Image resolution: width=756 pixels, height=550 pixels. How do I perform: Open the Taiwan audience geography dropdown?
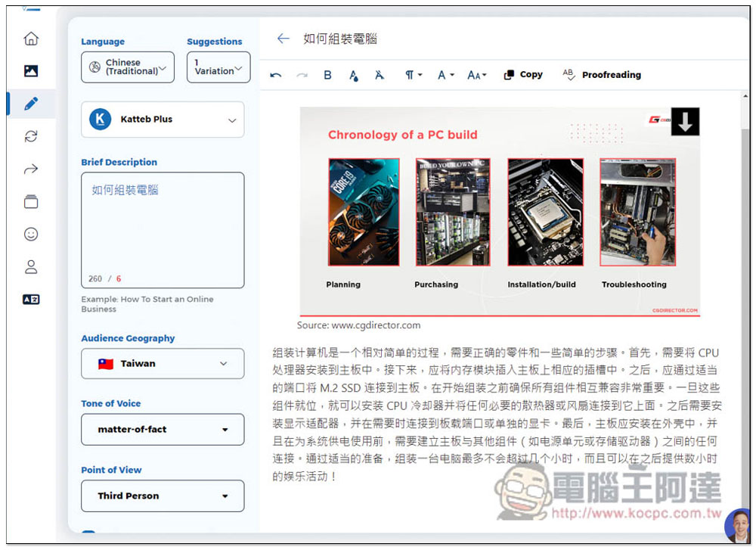pos(163,363)
